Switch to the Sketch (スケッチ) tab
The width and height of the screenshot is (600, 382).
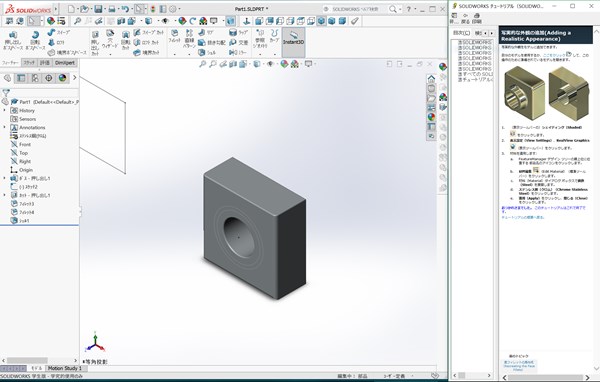[x=29, y=62]
